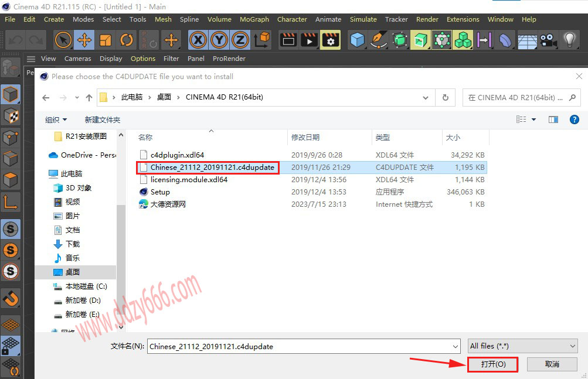Open the MoGraph menu

(254, 19)
